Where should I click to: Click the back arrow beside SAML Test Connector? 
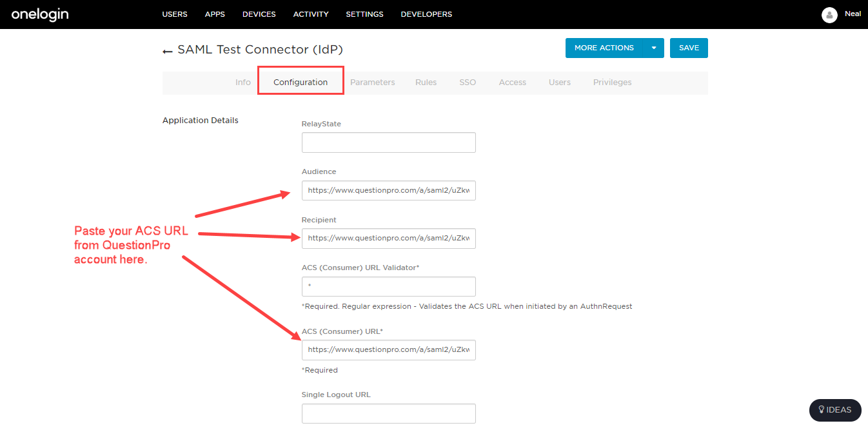pos(168,51)
